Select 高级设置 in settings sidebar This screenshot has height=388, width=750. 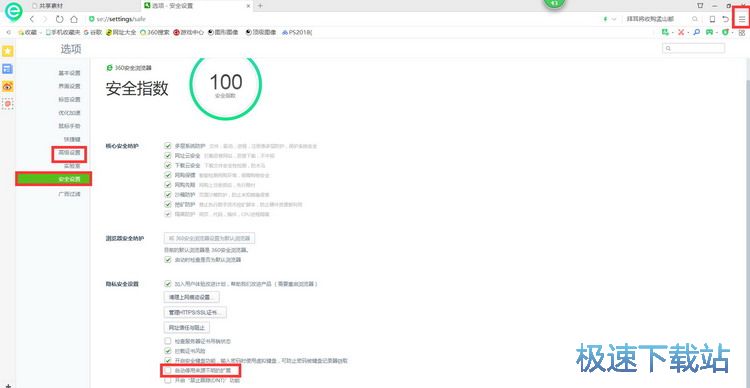pyautogui.click(x=69, y=153)
